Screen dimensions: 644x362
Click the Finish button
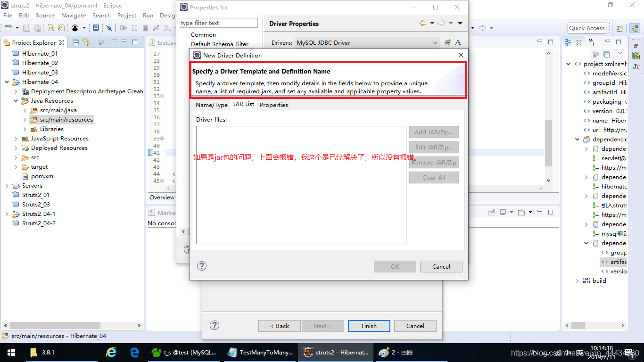pyautogui.click(x=369, y=326)
